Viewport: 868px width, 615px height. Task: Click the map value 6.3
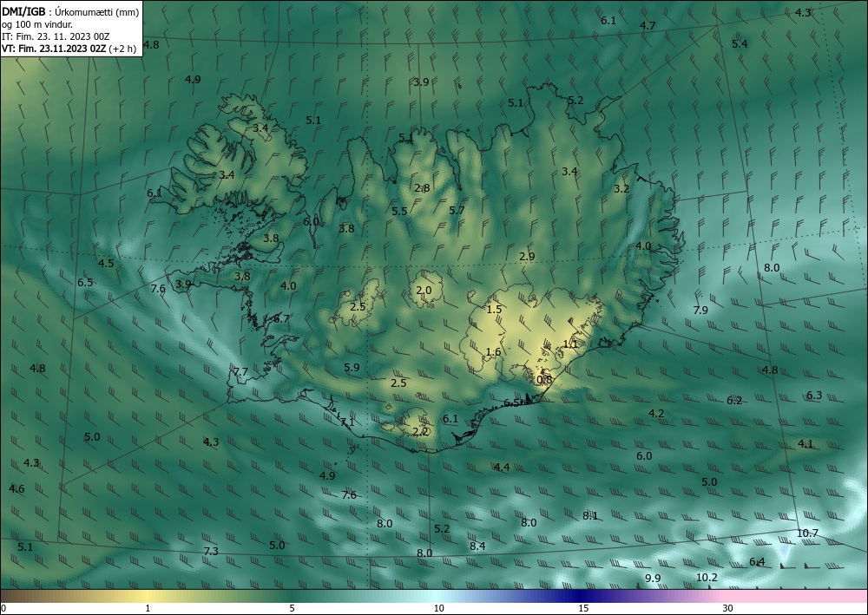[814, 396]
